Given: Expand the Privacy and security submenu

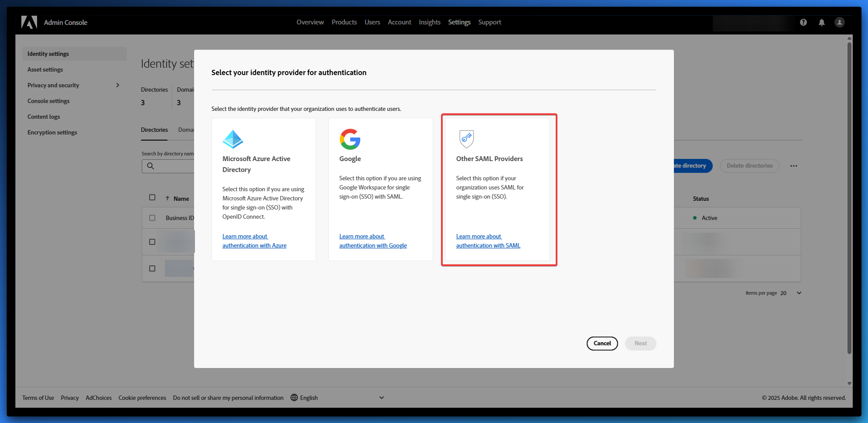Looking at the screenshot, I should pos(117,85).
